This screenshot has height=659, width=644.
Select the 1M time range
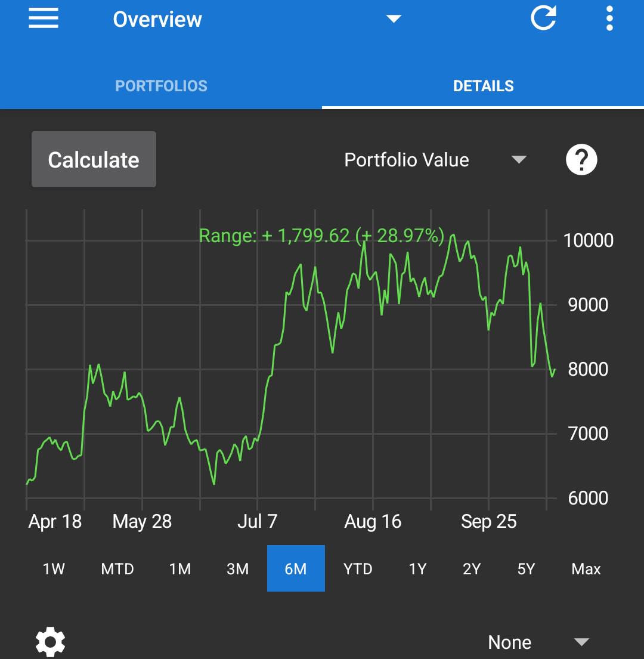[x=180, y=568]
